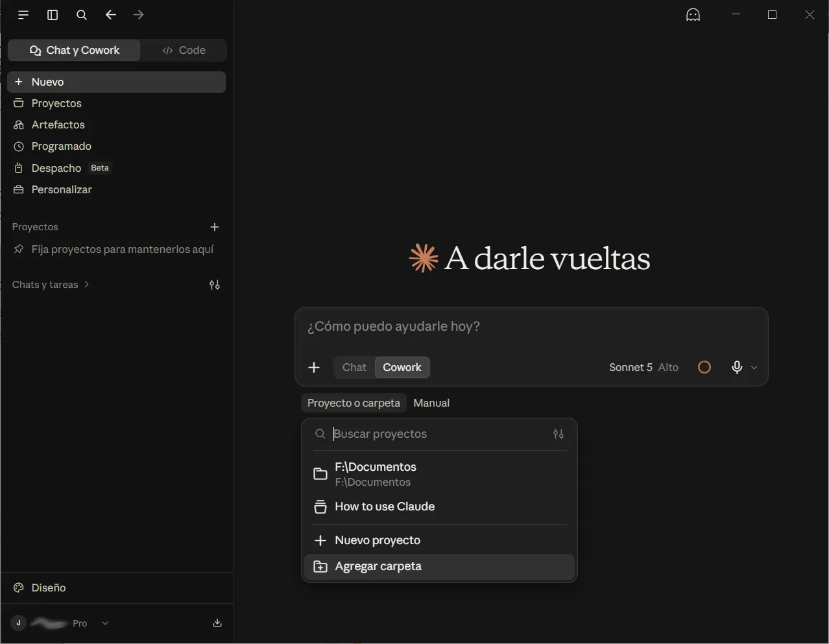The image size is (829, 644).
Task: Open the search magnifier in top bar
Action: pyautogui.click(x=82, y=15)
